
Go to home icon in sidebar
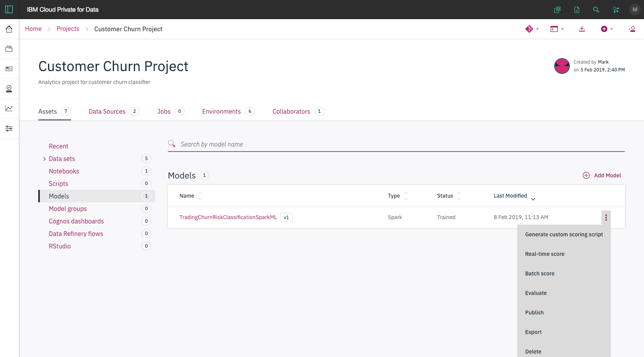coord(9,29)
